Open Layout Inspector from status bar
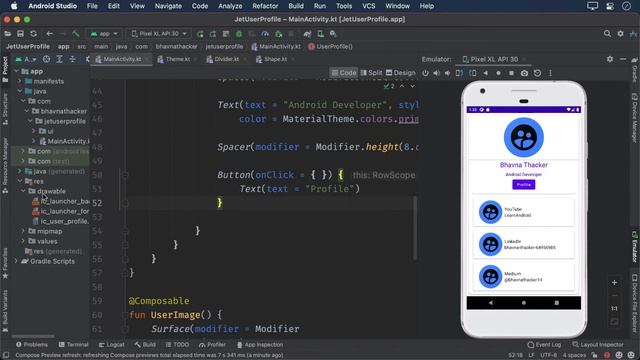 [x=598, y=344]
